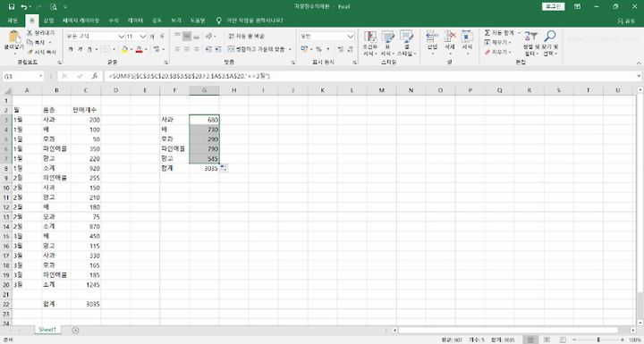Open the Data (데이터) tab
Image resolution: width=644 pixels, height=344 pixels.
coord(136,21)
